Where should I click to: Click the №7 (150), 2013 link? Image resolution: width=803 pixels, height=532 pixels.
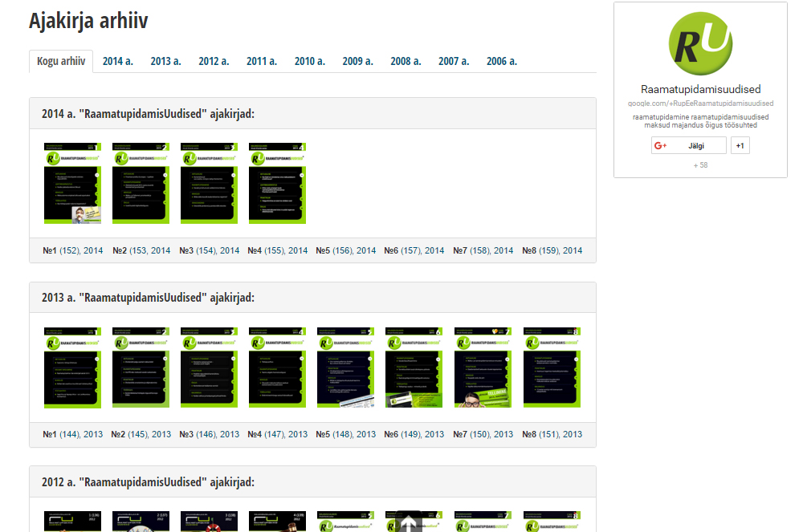(483, 434)
